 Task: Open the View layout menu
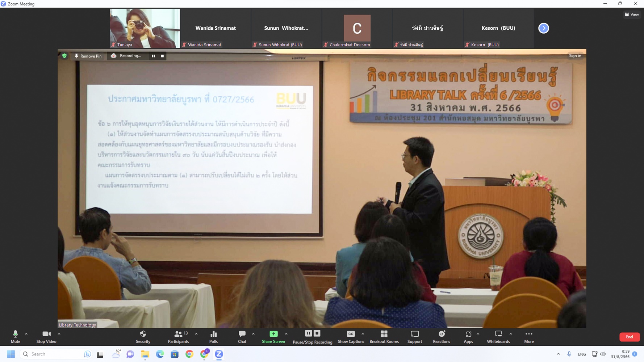pyautogui.click(x=632, y=14)
